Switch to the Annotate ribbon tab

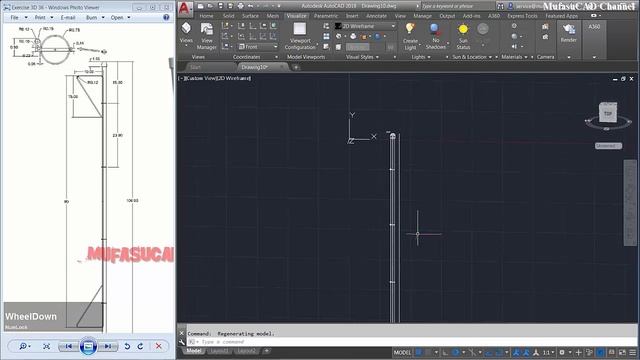point(376,16)
